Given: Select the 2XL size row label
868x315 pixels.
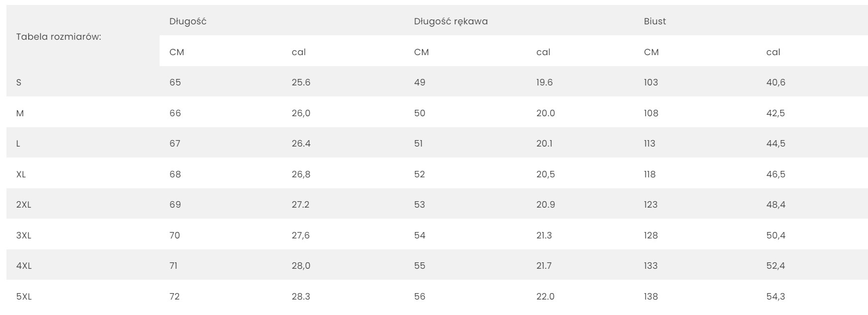Looking at the screenshot, I should coord(23,205).
